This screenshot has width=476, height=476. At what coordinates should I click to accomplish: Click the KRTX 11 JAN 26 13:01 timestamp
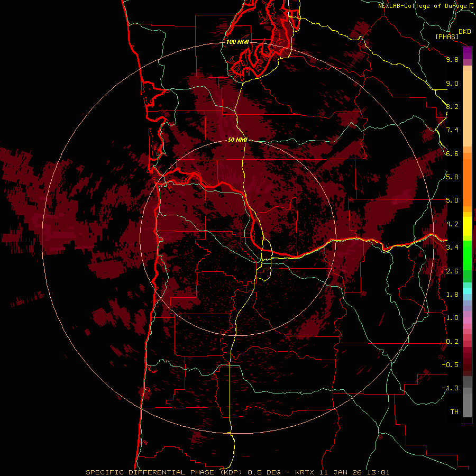tap(342, 472)
